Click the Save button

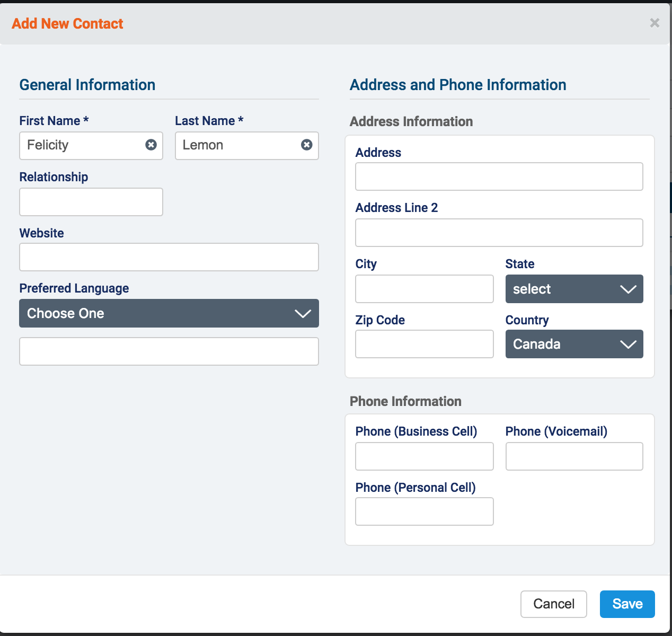tap(627, 604)
